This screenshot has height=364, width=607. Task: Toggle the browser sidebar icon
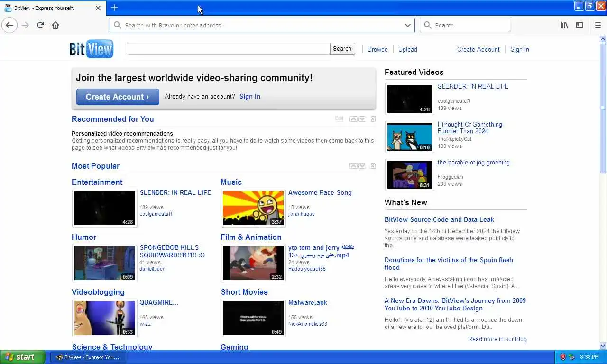[x=579, y=25]
